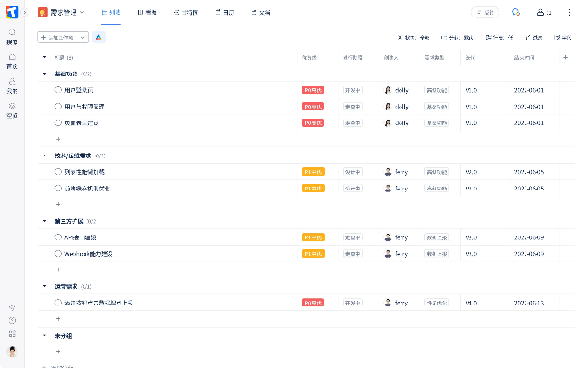Mark the first 基础功能 task as complete
The height and width of the screenshot is (368, 588).
tap(58, 90)
